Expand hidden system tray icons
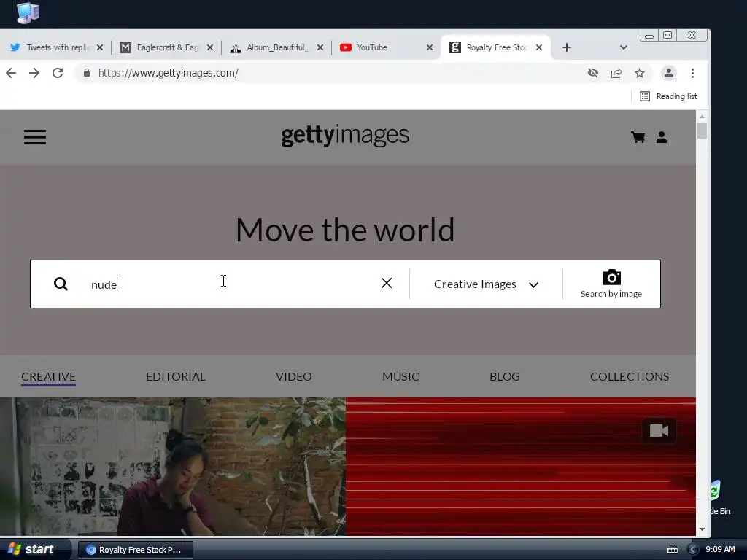This screenshot has height=560, width=747. 692,550
